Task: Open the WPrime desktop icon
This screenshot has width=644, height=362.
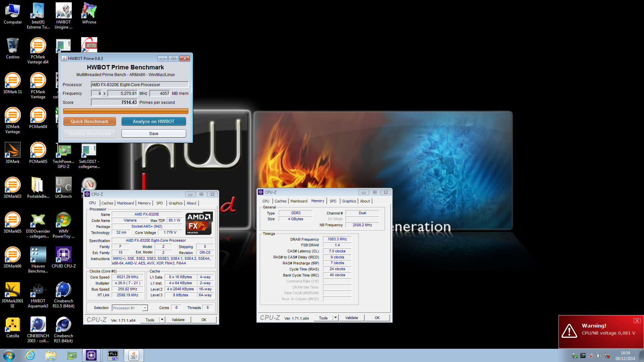Action: pos(89,14)
